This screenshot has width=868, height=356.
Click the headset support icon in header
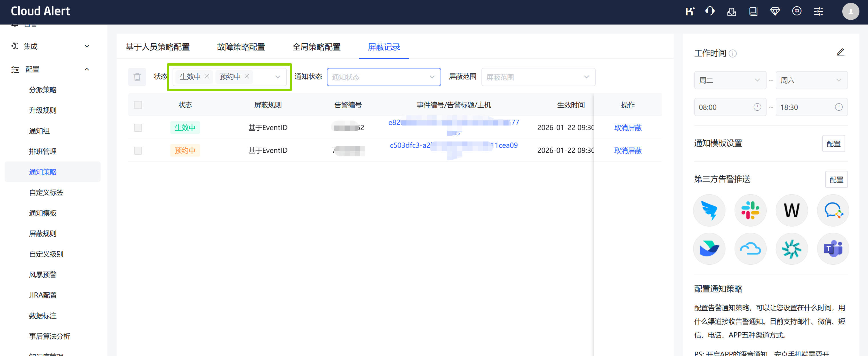710,11
